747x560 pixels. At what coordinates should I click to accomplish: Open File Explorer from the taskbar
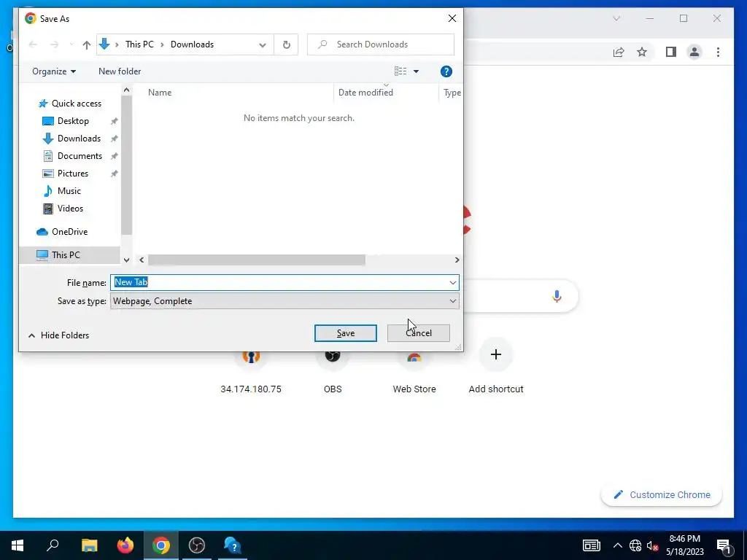pos(89,545)
